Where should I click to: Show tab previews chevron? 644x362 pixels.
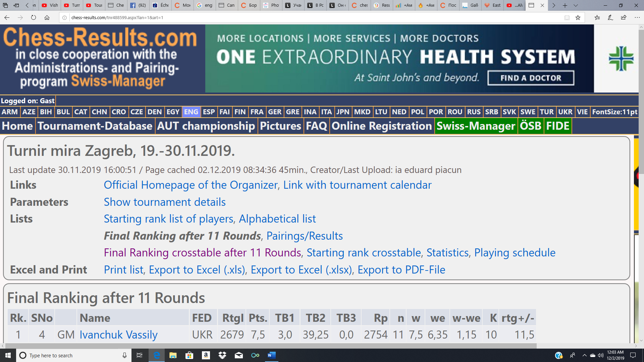click(576, 5)
